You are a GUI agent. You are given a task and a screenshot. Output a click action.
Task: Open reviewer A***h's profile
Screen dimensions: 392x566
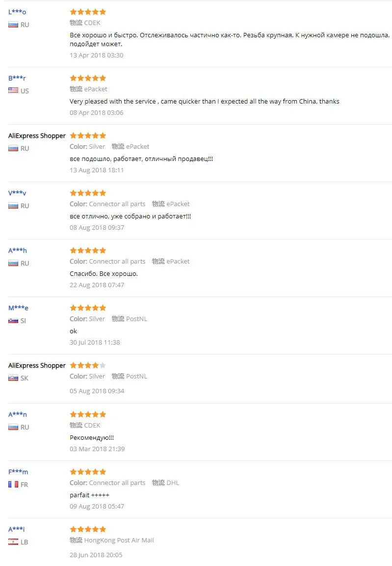[17, 250]
